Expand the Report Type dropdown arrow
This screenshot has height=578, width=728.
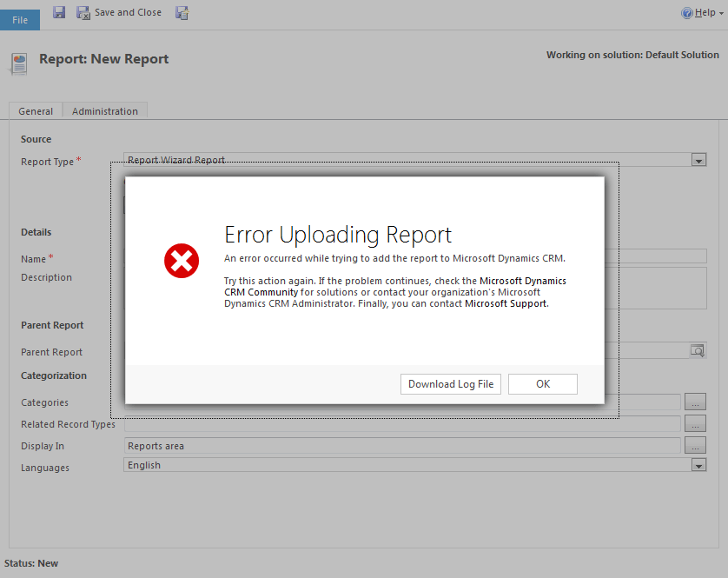[698, 160]
